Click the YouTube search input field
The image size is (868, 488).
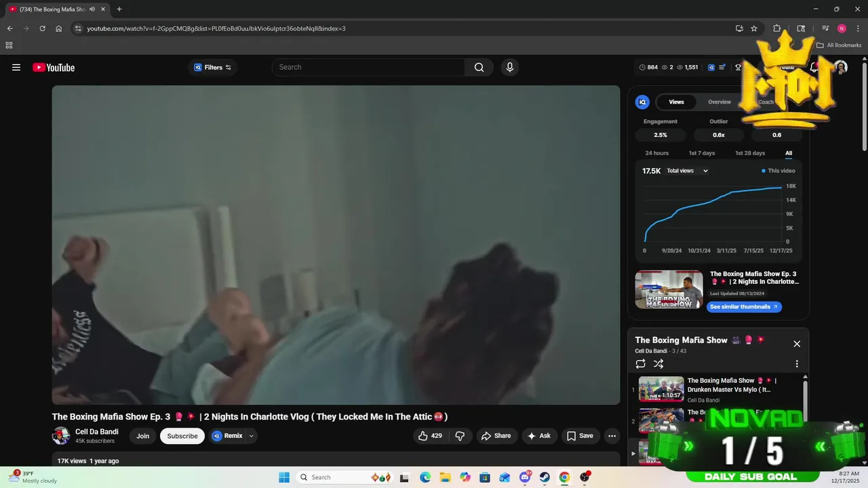(x=370, y=67)
